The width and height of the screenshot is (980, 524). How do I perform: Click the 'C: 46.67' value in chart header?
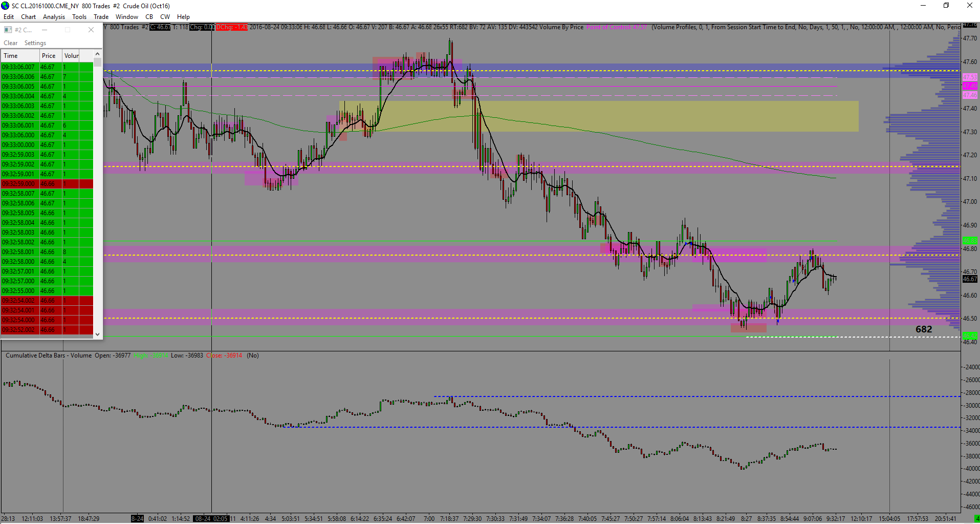click(x=160, y=27)
